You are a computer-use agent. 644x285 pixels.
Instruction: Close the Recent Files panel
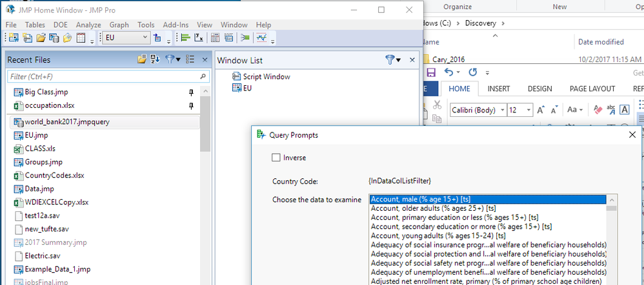205,59
